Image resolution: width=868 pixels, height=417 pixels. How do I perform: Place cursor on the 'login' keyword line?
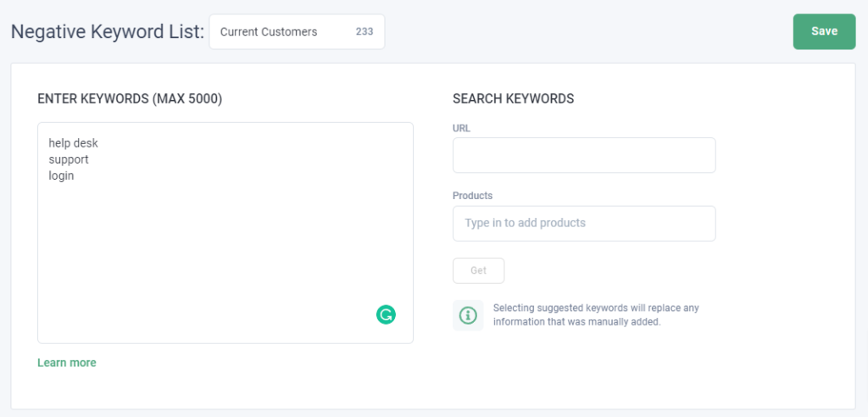tap(61, 176)
